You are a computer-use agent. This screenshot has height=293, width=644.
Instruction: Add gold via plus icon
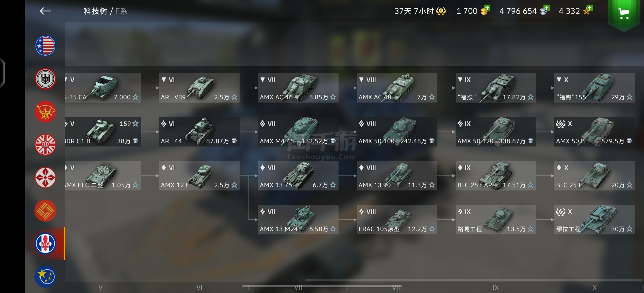point(485,10)
